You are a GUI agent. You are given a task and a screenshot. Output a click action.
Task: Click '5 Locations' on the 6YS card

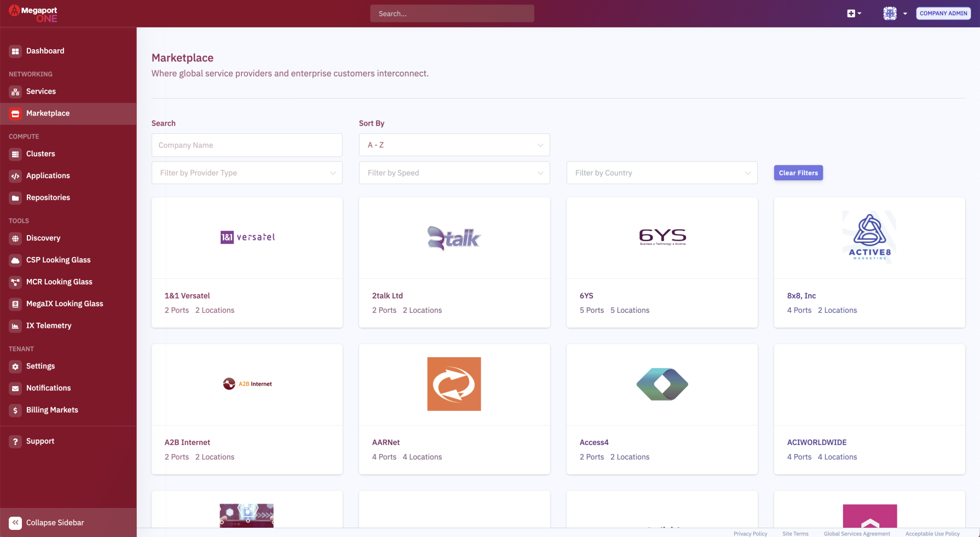coord(630,310)
